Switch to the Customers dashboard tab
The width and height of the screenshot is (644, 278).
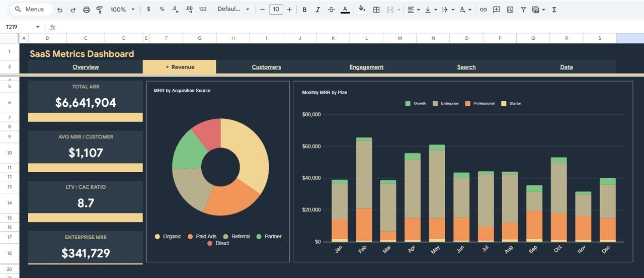[x=266, y=67]
